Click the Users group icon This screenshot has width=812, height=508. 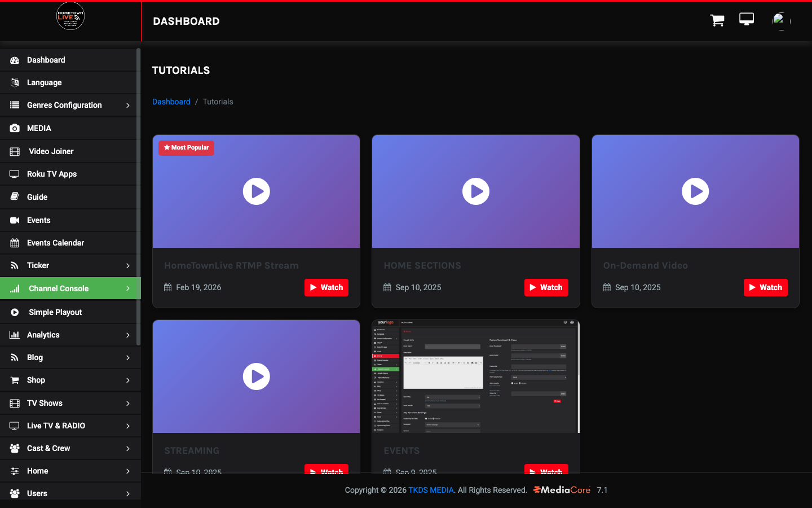pyautogui.click(x=15, y=493)
